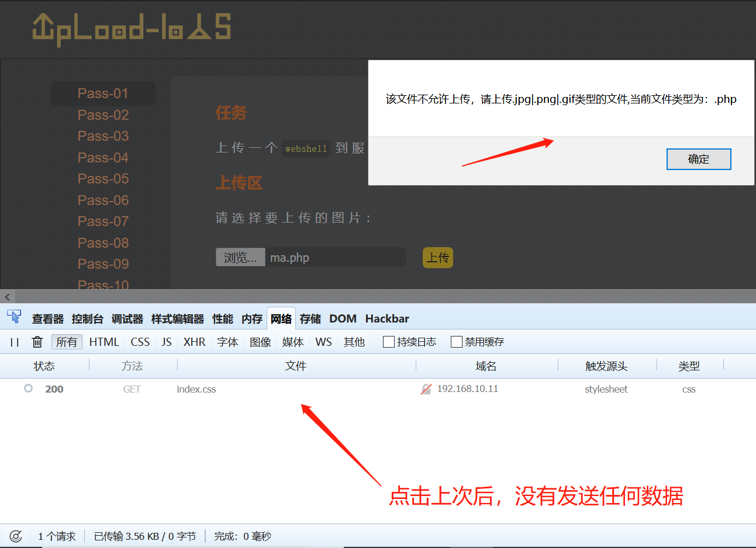Image resolution: width=756 pixels, height=548 pixels.
Task: Open the 样式编辑器 tab
Action: coord(178,319)
